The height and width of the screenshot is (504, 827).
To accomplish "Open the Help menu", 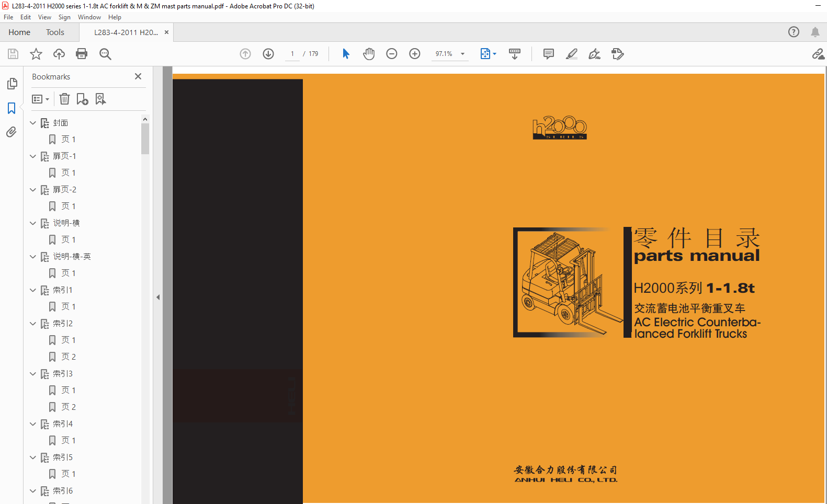I will point(115,17).
